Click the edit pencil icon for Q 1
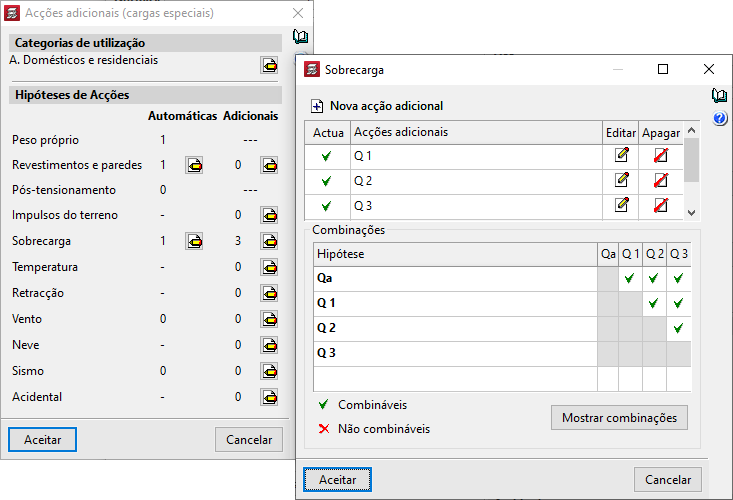Image resolution: width=733 pixels, height=500 pixels. click(622, 155)
